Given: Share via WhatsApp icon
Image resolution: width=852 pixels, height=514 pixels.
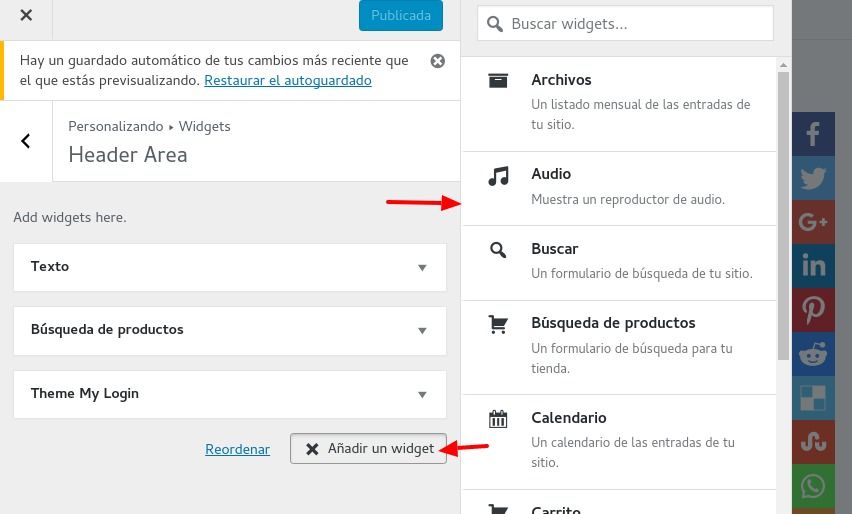Looking at the screenshot, I should [813, 486].
